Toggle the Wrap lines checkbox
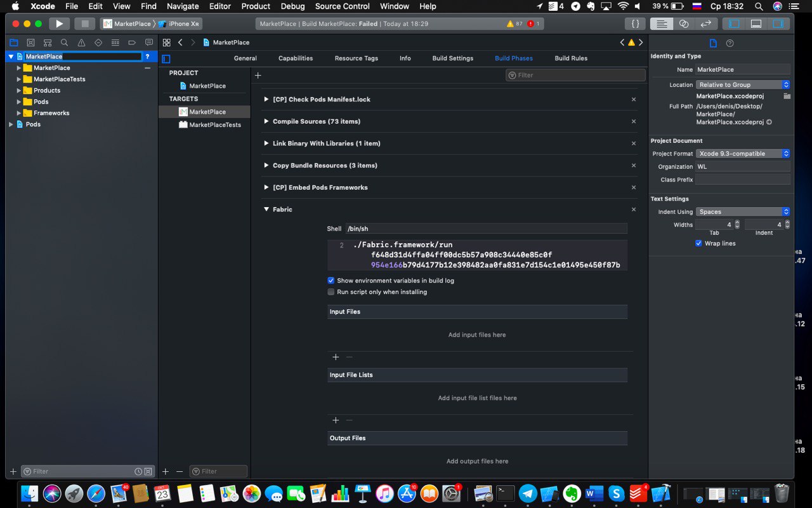The width and height of the screenshot is (812, 508). coord(698,243)
